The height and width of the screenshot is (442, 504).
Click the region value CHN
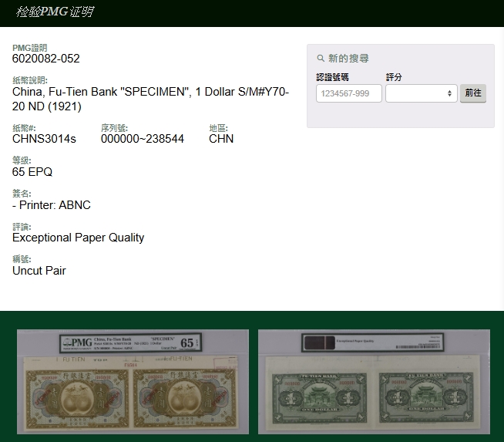[221, 139]
